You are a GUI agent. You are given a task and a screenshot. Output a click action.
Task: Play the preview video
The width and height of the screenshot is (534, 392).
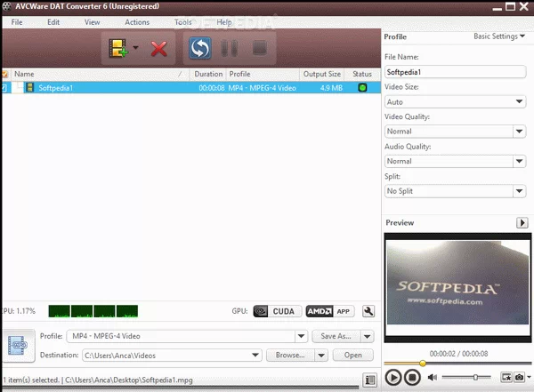(x=393, y=378)
